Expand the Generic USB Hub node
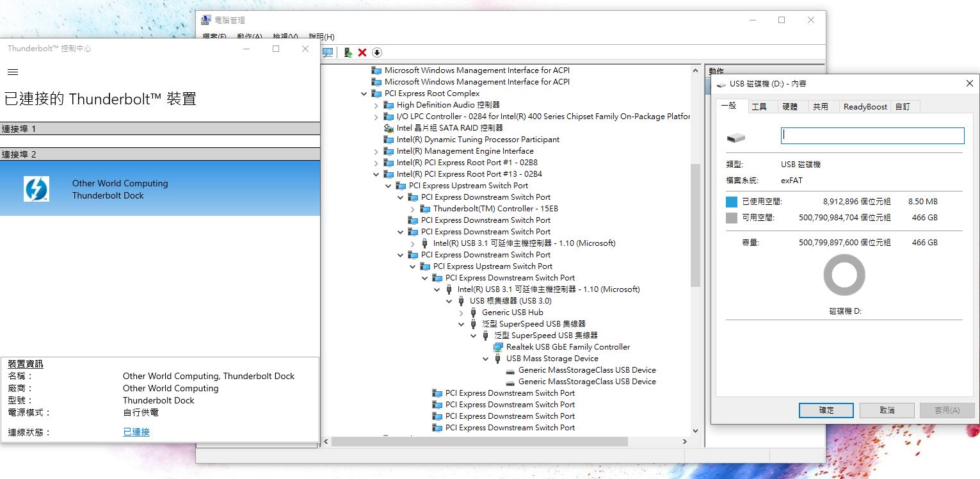 pos(462,313)
